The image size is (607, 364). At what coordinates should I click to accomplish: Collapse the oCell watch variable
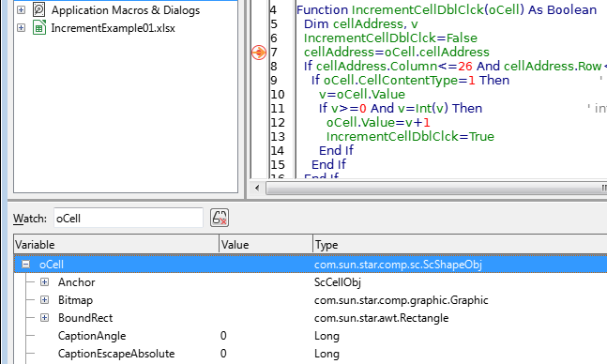(x=26, y=265)
